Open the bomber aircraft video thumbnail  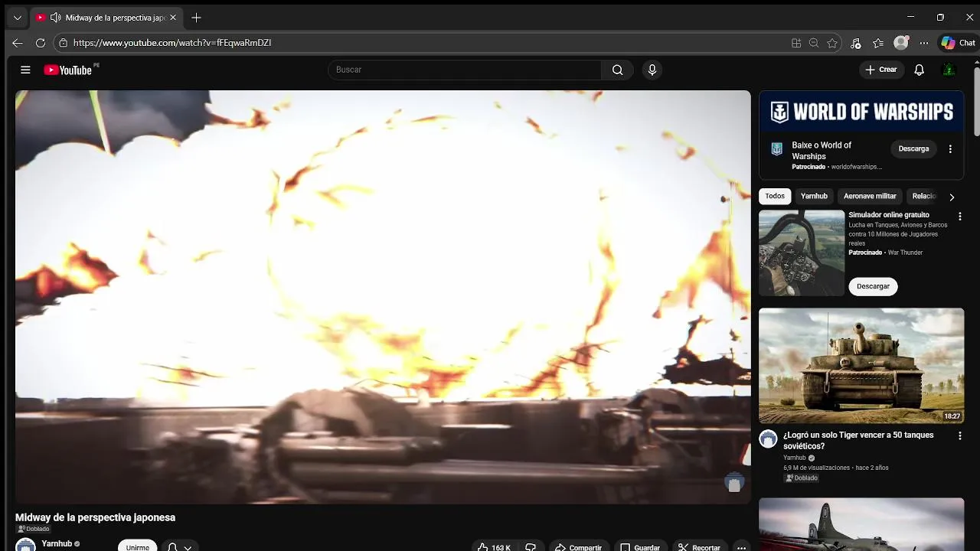tap(861, 524)
